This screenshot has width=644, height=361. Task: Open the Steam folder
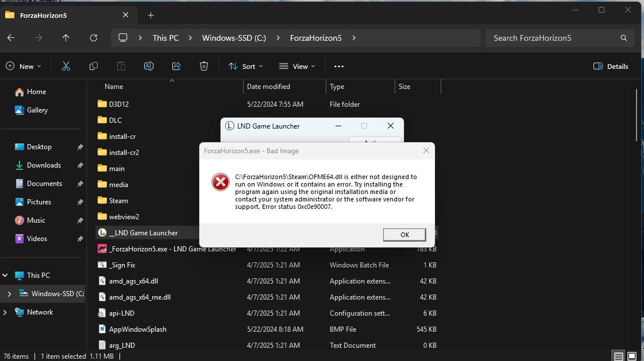[118, 201]
